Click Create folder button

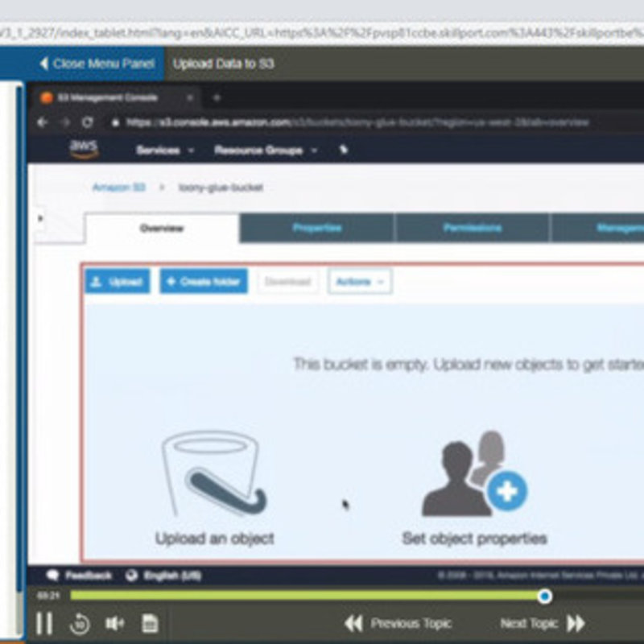click(204, 281)
